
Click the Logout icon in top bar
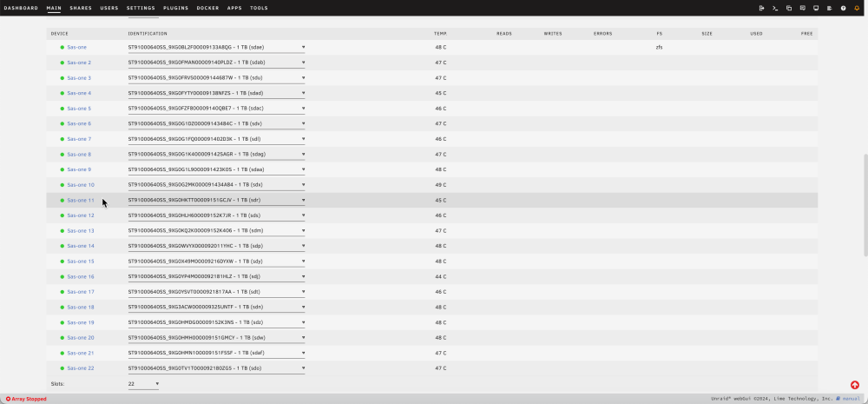(x=762, y=9)
